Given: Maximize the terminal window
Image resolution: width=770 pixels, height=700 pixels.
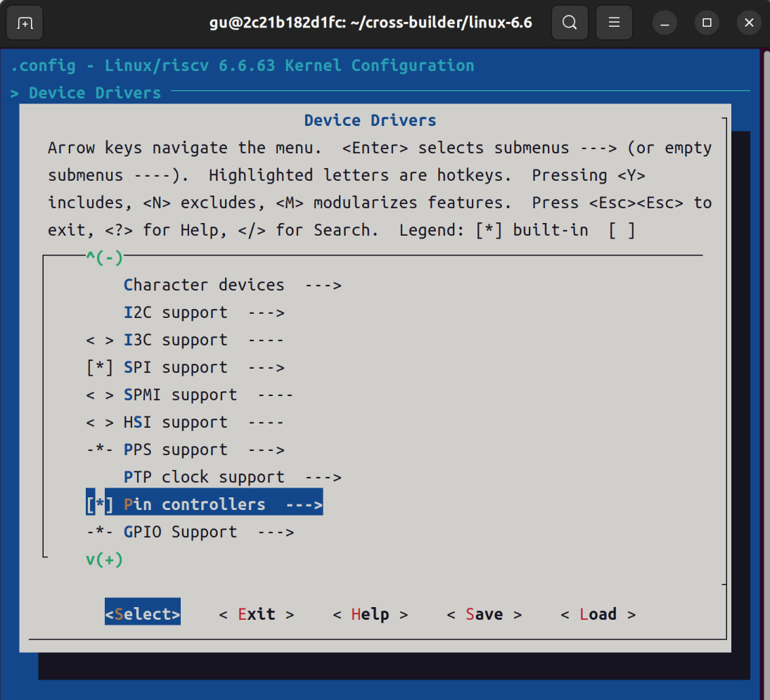Looking at the screenshot, I should point(707,23).
